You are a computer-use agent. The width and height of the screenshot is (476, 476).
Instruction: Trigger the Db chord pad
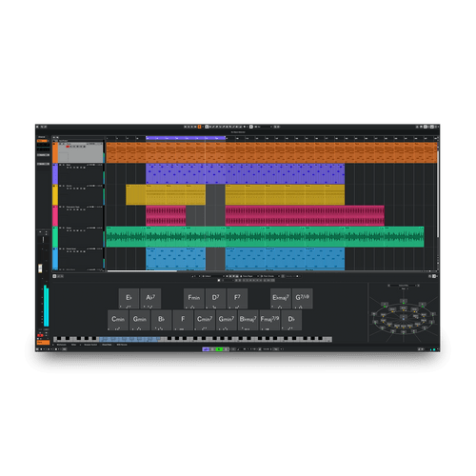(291, 320)
